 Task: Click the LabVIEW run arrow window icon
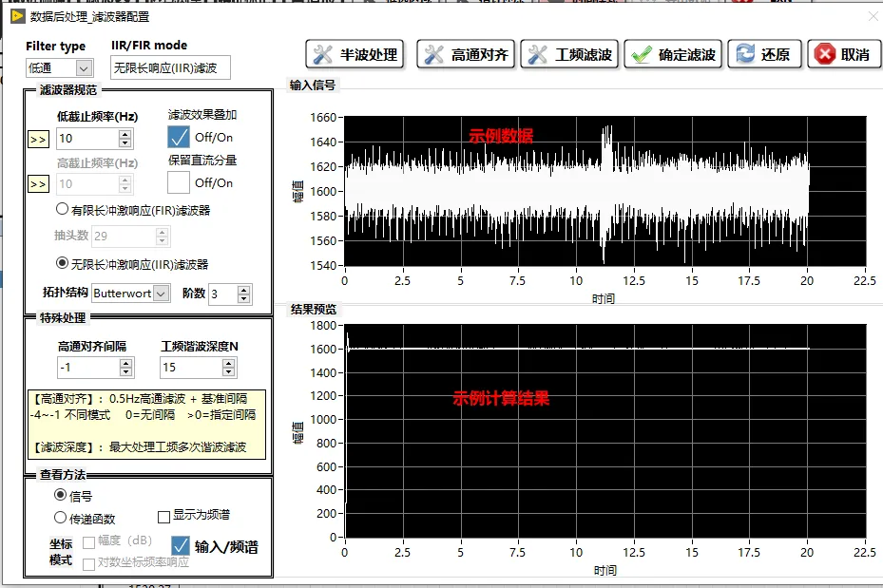tap(17, 16)
